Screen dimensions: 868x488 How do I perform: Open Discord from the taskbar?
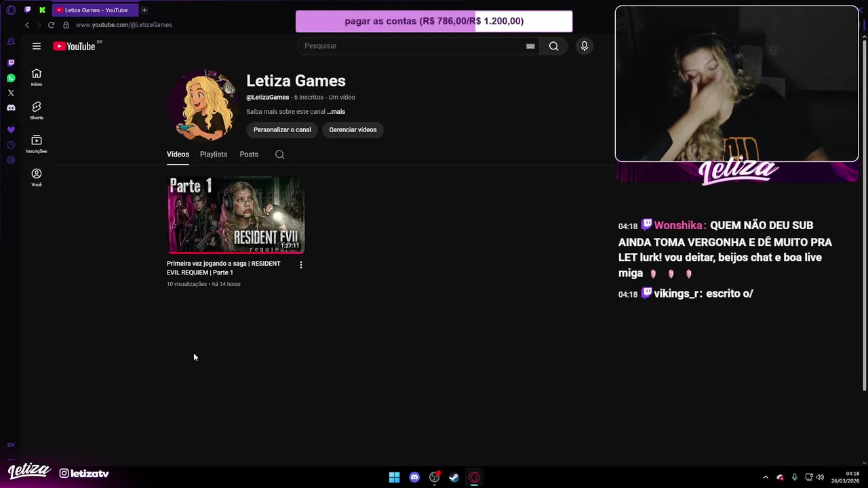click(414, 477)
